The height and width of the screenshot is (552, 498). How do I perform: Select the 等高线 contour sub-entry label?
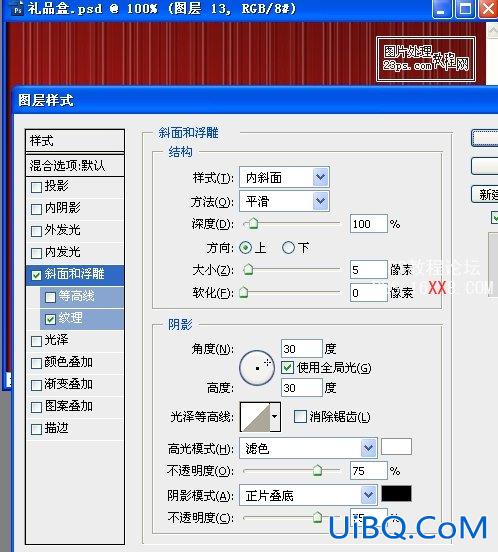pyautogui.click(x=76, y=296)
